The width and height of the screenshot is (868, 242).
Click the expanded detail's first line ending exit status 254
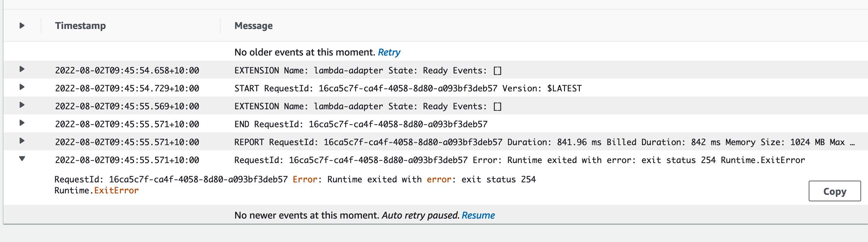295,180
